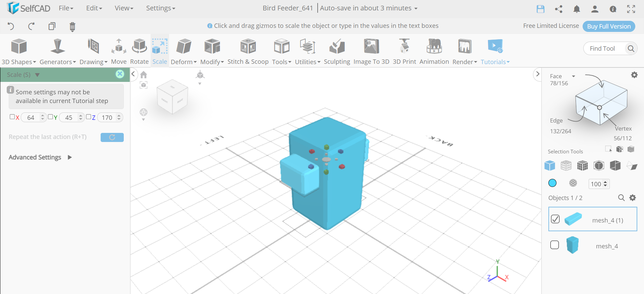Select the whole object selection cube
The image size is (644, 294).
[x=549, y=165]
